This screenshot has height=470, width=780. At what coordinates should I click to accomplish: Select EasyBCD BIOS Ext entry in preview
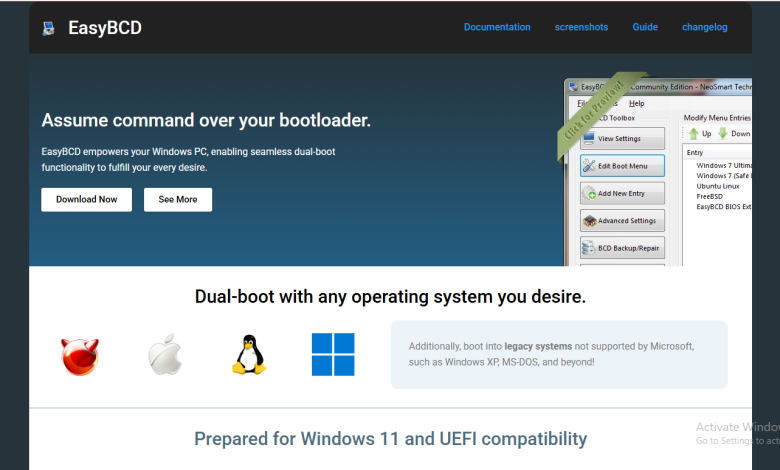point(724,206)
